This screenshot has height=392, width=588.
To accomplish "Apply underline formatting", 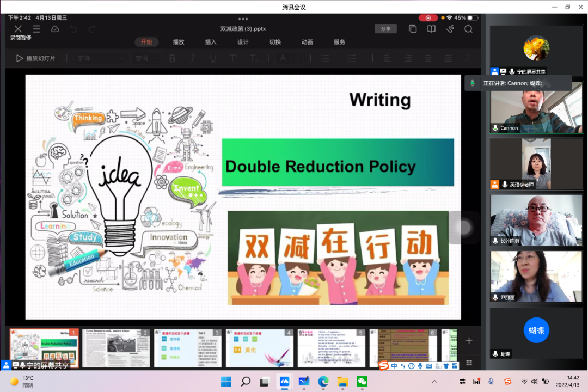I will [213, 58].
